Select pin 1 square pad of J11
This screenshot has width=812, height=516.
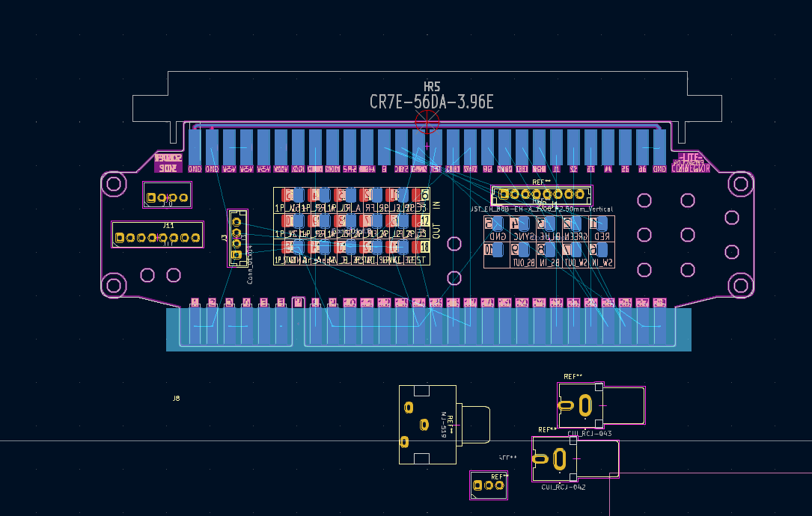click(120, 238)
